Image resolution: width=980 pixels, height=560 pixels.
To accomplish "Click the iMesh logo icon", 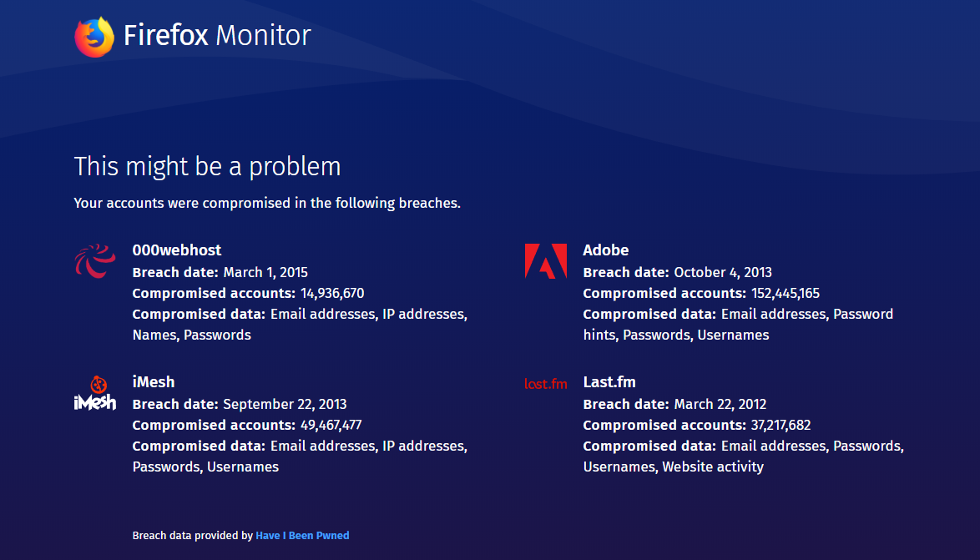I will click(94, 393).
